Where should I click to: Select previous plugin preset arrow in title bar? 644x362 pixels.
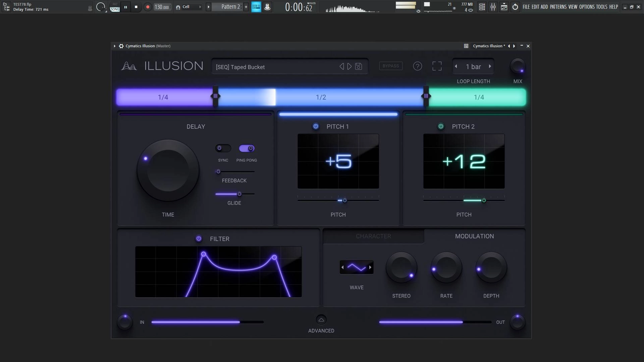point(509,46)
